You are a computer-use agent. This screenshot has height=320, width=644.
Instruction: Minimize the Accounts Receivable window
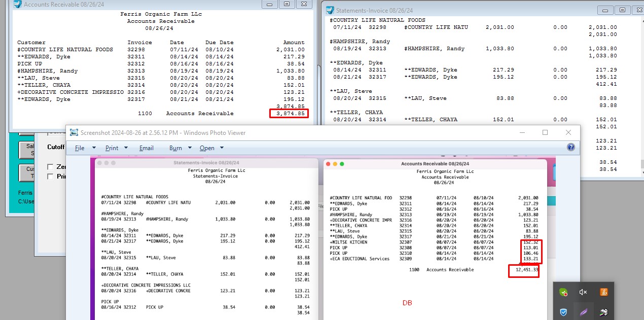pyautogui.click(x=270, y=5)
